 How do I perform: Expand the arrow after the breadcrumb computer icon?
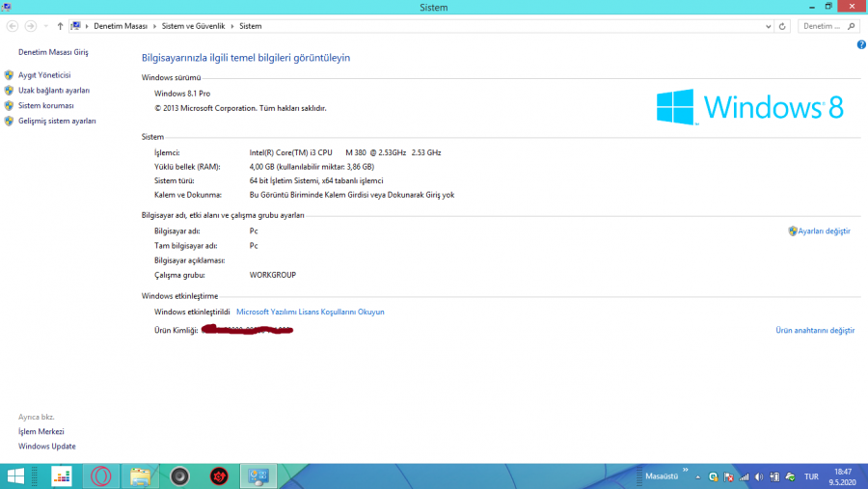click(87, 26)
